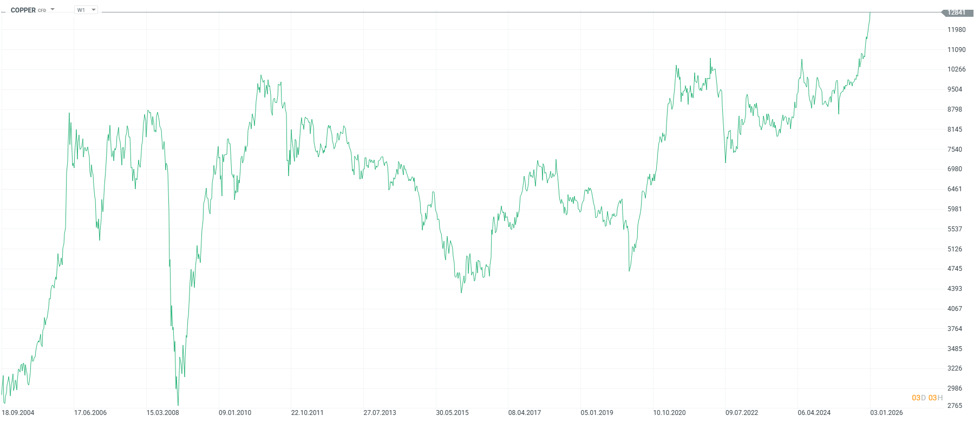Click the 11980 price level label

[x=956, y=30]
